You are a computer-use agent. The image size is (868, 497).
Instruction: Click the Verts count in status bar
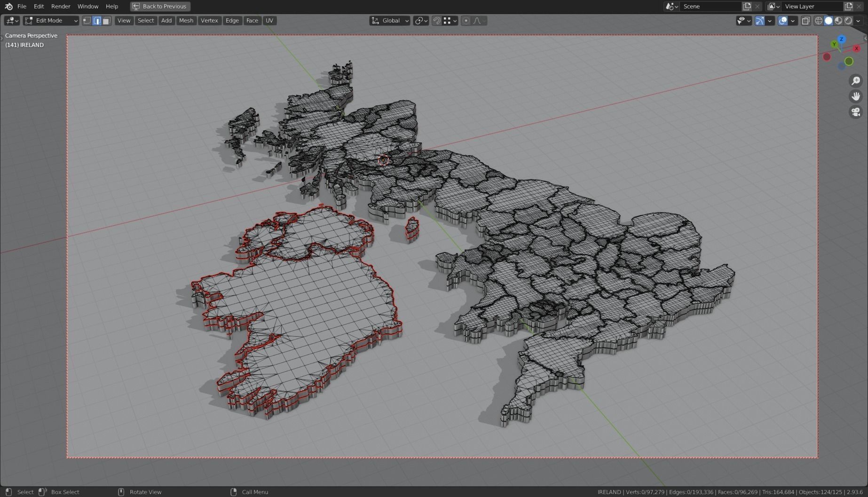coord(645,492)
